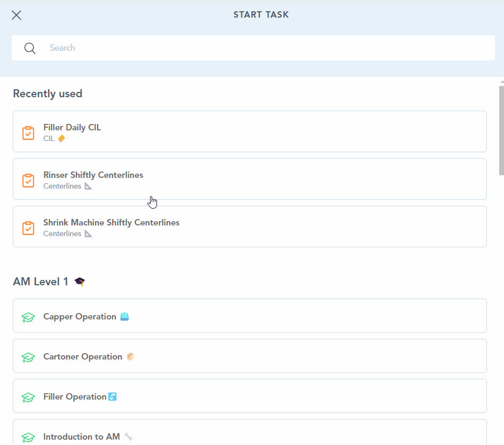Click the clipboard icon for Shrink Machine Shiftly Centerlines
This screenshot has height=445, width=504.
28,227
